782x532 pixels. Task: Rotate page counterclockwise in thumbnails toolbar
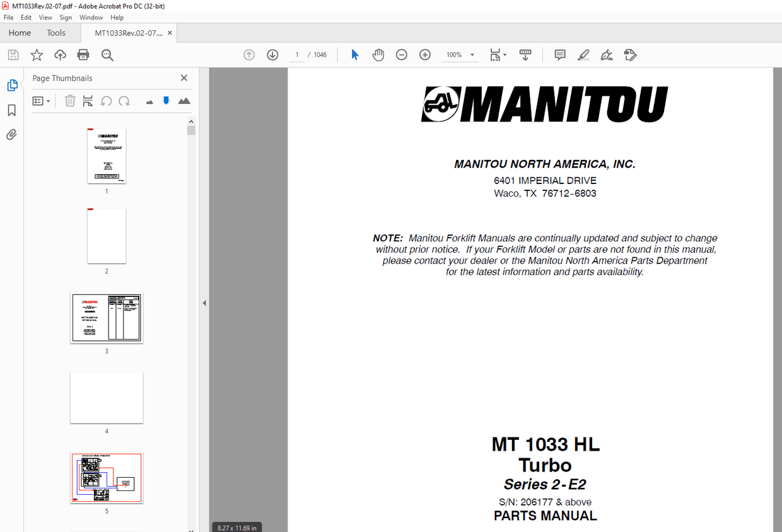click(x=106, y=101)
